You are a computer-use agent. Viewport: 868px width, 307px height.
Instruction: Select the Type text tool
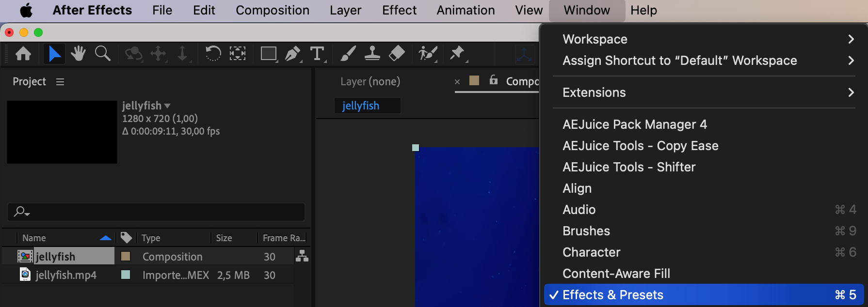[318, 54]
